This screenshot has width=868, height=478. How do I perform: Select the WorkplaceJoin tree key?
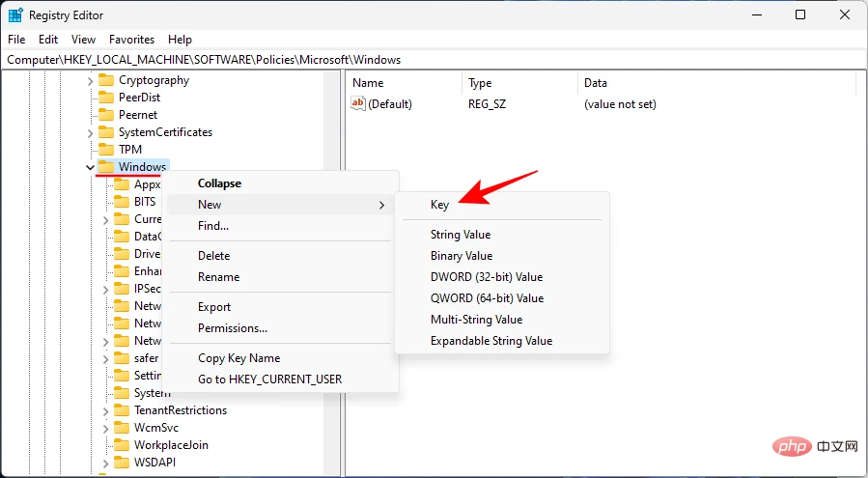tap(171, 445)
